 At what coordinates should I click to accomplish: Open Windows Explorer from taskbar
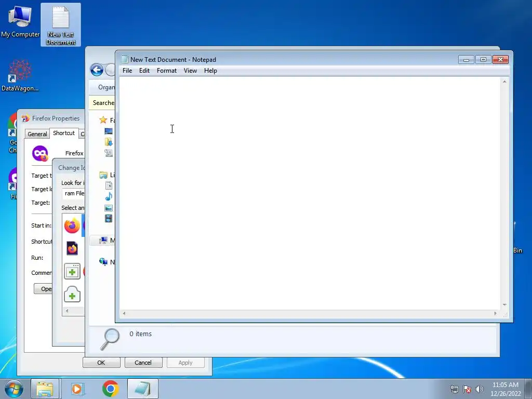pyautogui.click(x=45, y=389)
